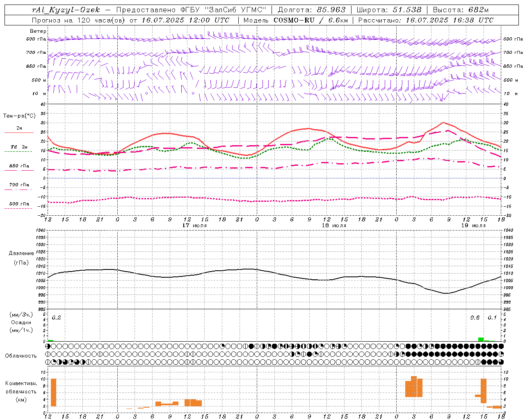The width and height of the screenshot is (525, 420).
Task: Click the elevation label Высота: 682м
Action: point(461,10)
